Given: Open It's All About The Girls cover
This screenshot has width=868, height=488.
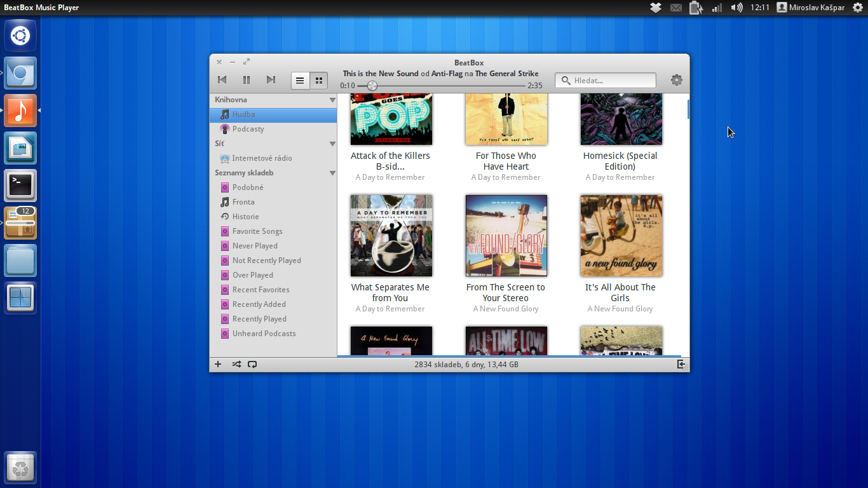Looking at the screenshot, I should 621,236.
